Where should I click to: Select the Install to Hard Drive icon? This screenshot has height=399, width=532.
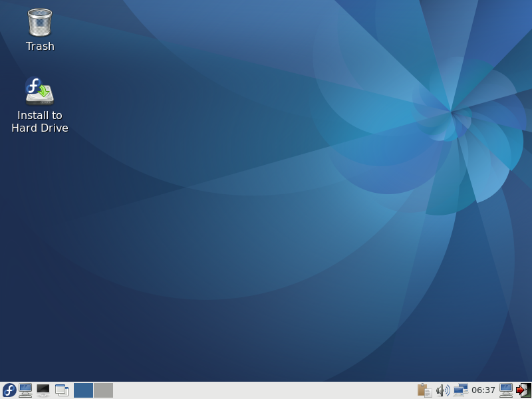coord(40,91)
